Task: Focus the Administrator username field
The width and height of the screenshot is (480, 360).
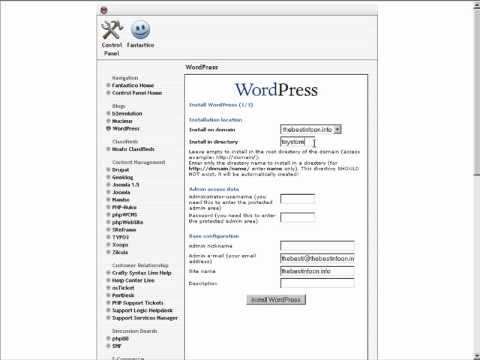Action: point(297,199)
